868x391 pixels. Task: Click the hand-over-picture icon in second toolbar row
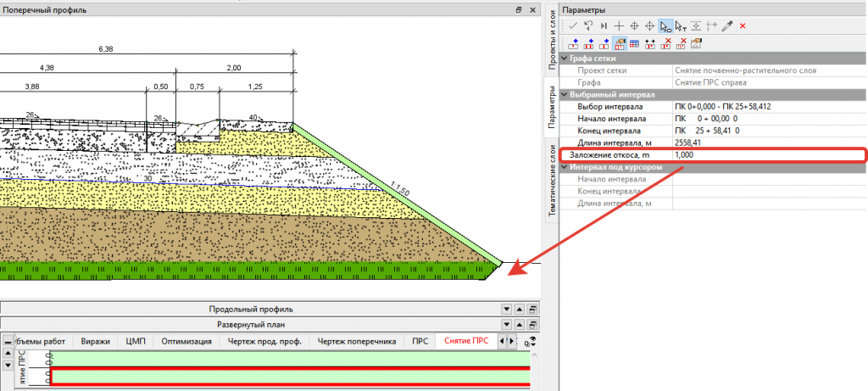[697, 43]
